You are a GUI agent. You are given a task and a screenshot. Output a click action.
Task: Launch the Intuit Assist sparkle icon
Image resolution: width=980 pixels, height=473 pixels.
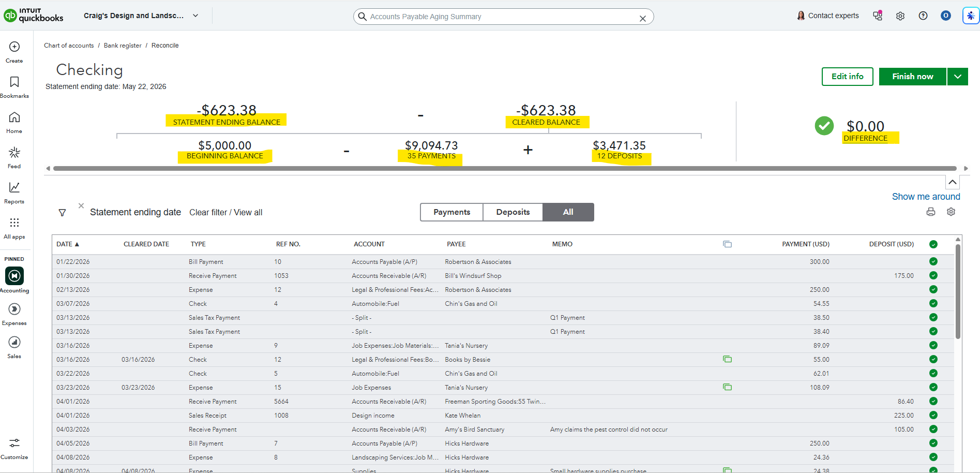(x=971, y=16)
